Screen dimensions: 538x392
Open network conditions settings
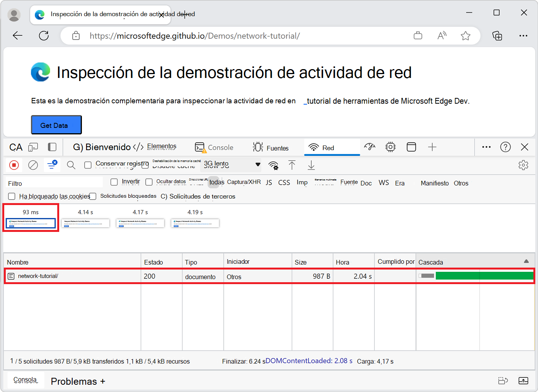[273, 165]
